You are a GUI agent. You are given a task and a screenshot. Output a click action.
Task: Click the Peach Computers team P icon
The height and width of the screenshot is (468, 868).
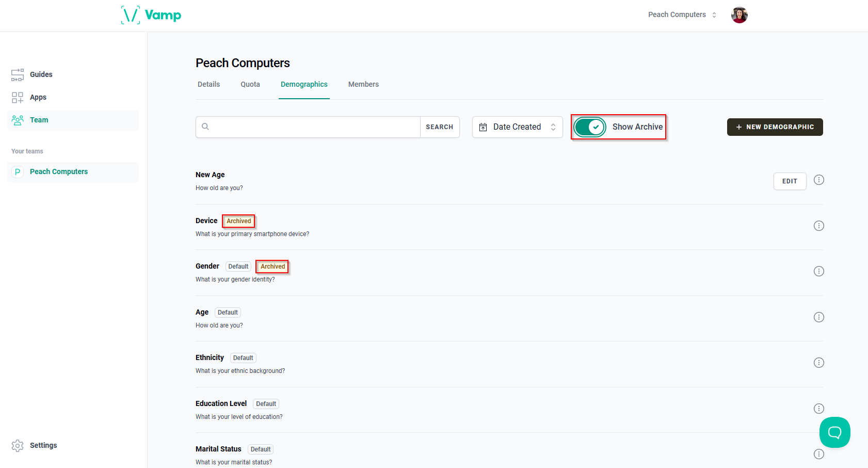pyautogui.click(x=18, y=172)
